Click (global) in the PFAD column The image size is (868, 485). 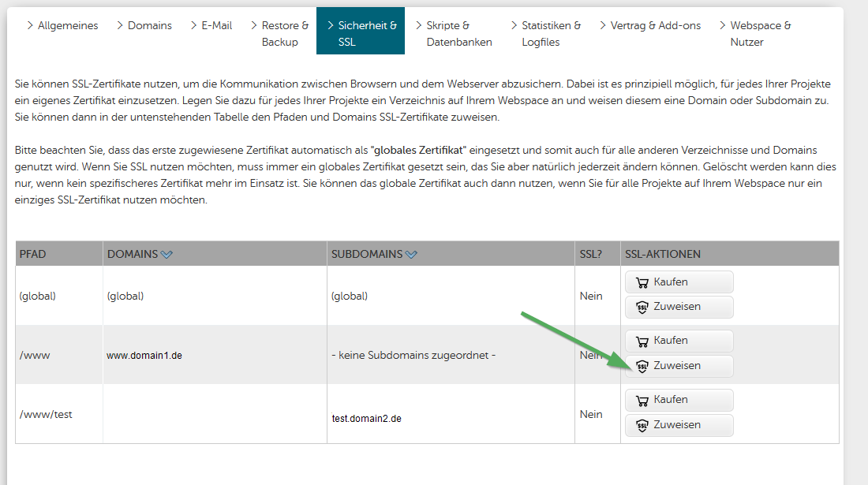point(38,296)
